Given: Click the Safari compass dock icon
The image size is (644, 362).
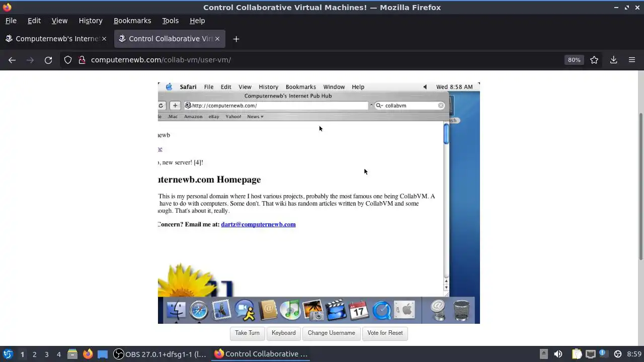Looking at the screenshot, I should (x=199, y=310).
